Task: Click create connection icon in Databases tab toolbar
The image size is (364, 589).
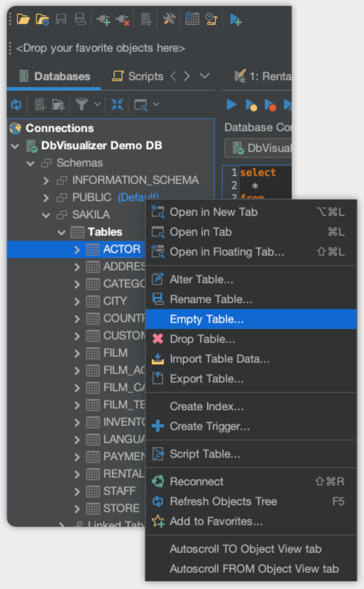Action: pyautogui.click(x=40, y=105)
